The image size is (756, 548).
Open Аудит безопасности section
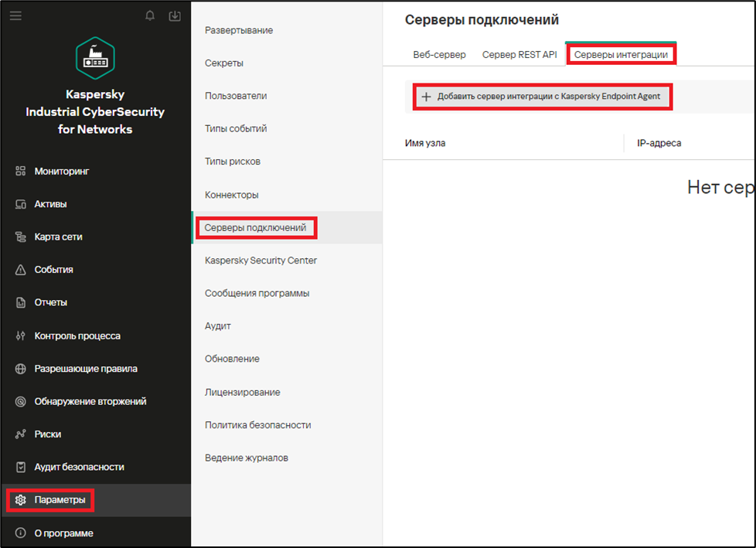coord(79,467)
